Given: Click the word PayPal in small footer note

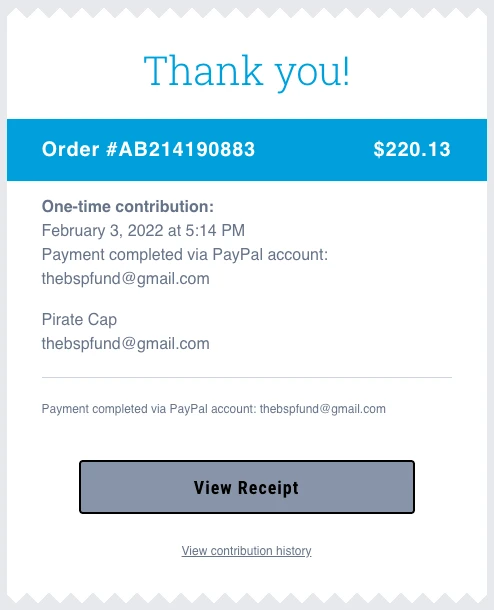Looking at the screenshot, I should click(x=188, y=409).
